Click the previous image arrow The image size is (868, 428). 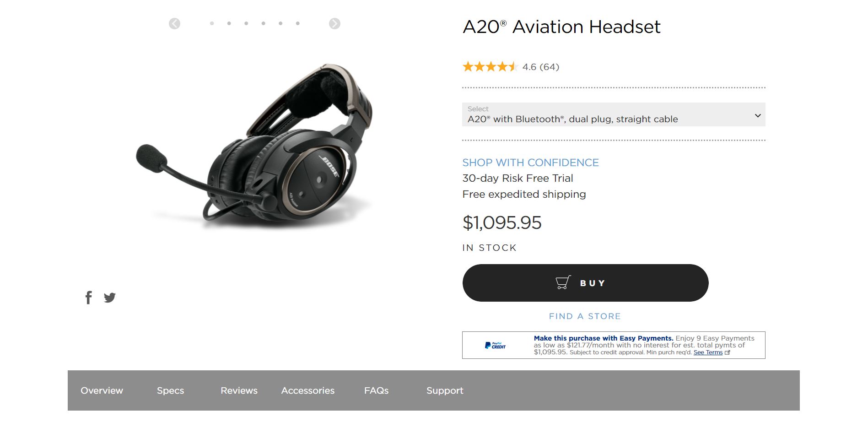174,23
